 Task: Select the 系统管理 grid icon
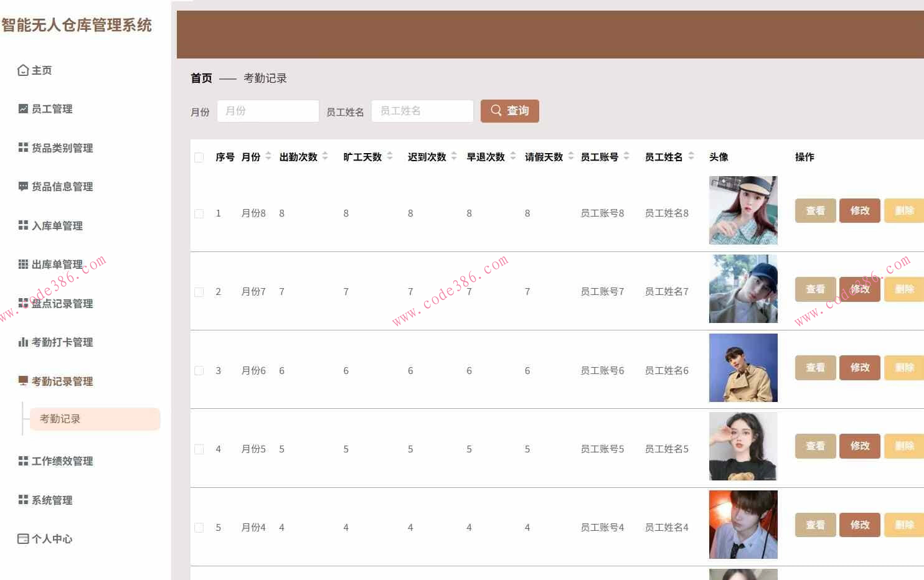click(23, 500)
